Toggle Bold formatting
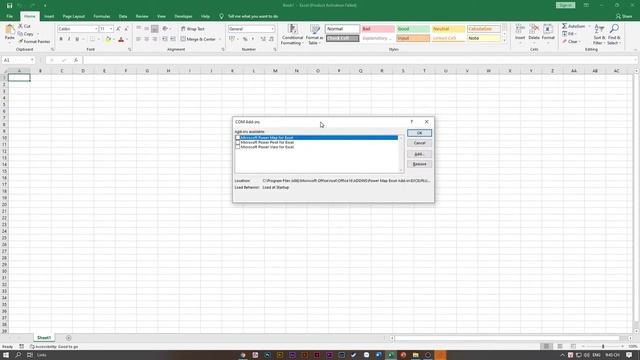 click(61, 39)
